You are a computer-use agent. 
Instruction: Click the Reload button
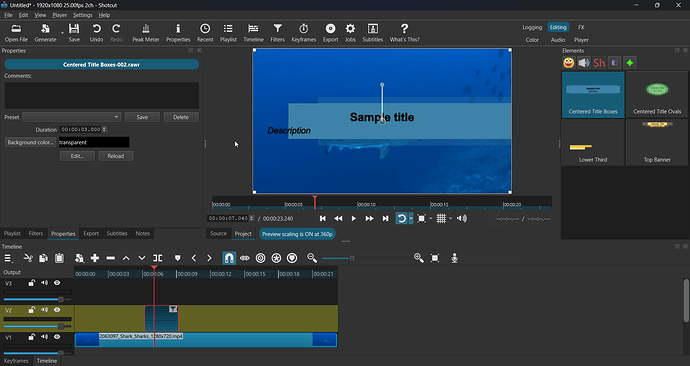click(116, 156)
